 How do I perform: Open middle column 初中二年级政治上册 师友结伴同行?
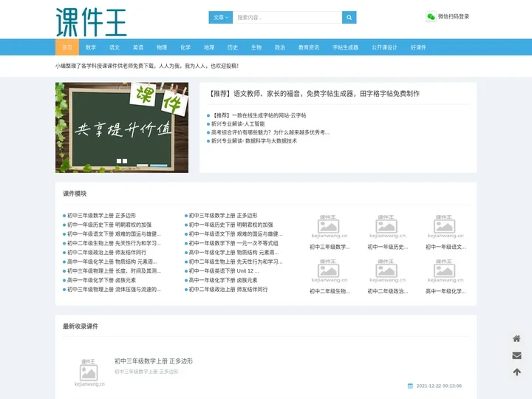pyautogui.click(x=228, y=290)
